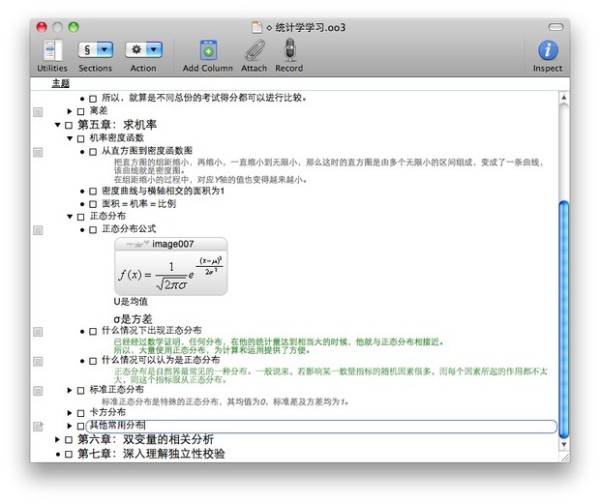
Task: Click the note icon beside 标准正态分布
Action: tap(38, 391)
